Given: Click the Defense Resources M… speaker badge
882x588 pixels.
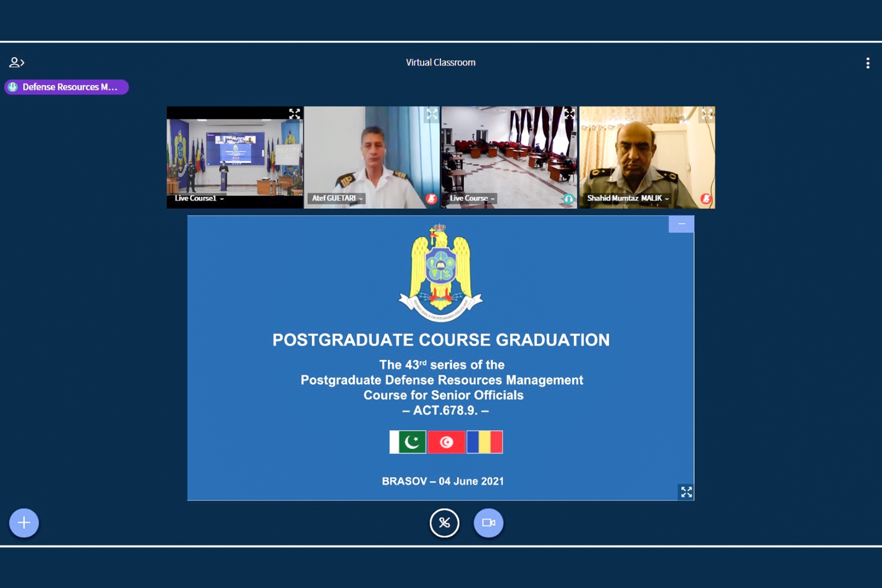Looking at the screenshot, I should pos(66,87).
